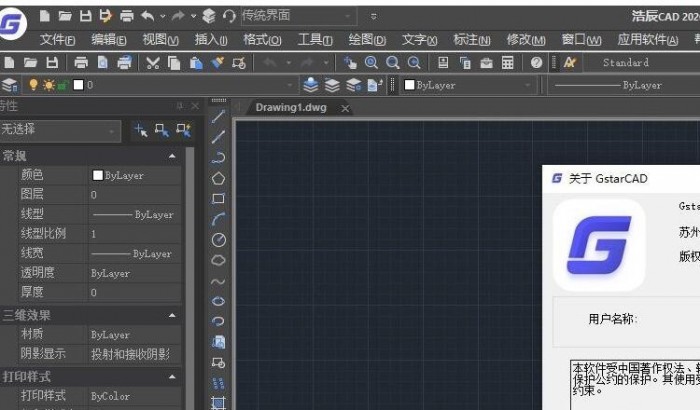This screenshot has width=700, height=410.
Task: Open Layer Properties Manager icon
Action: 9,85
